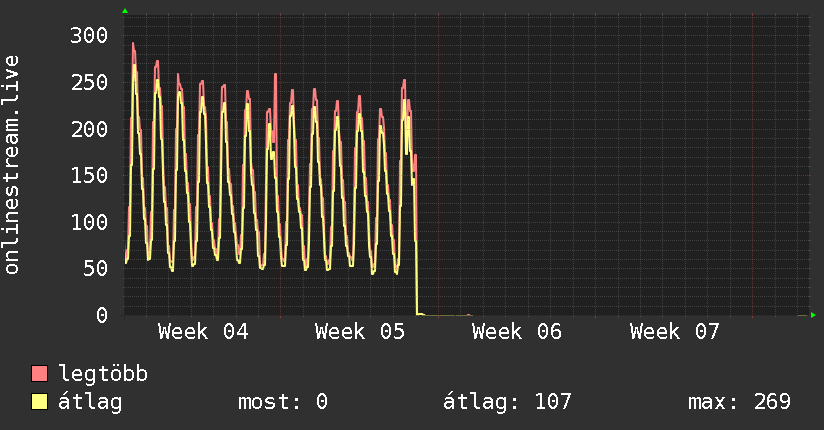
Task: Click the "most: 0" statistic
Action: point(283,402)
